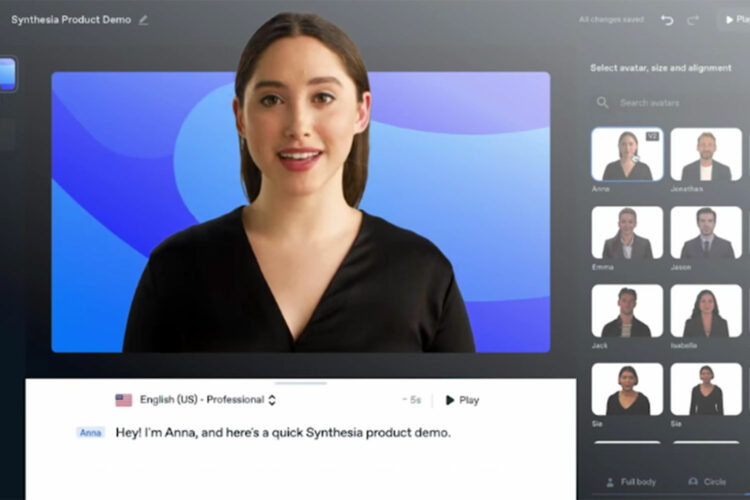Viewport: 750px width, 500px height.
Task: Play the script with the Play button
Action: (462, 400)
